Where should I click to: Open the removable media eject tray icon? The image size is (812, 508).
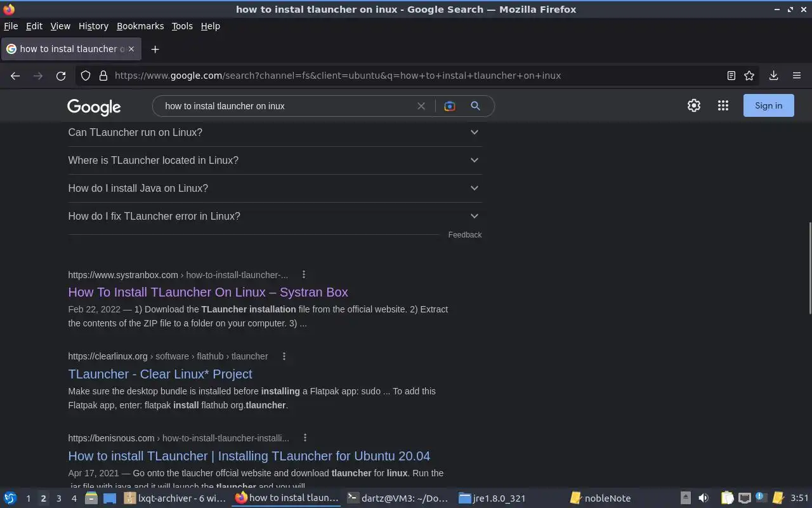[686, 498]
